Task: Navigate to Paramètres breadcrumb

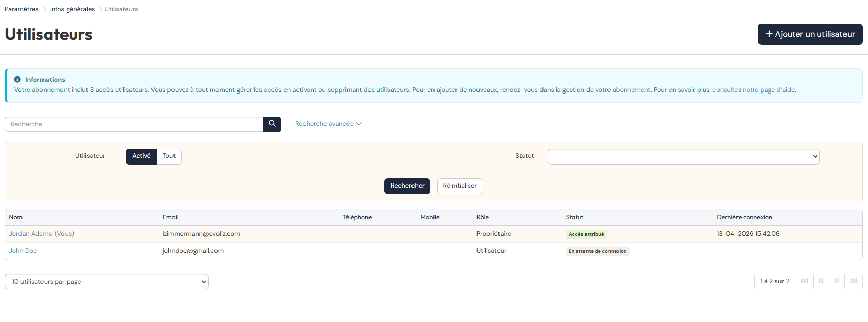Action: [21, 9]
